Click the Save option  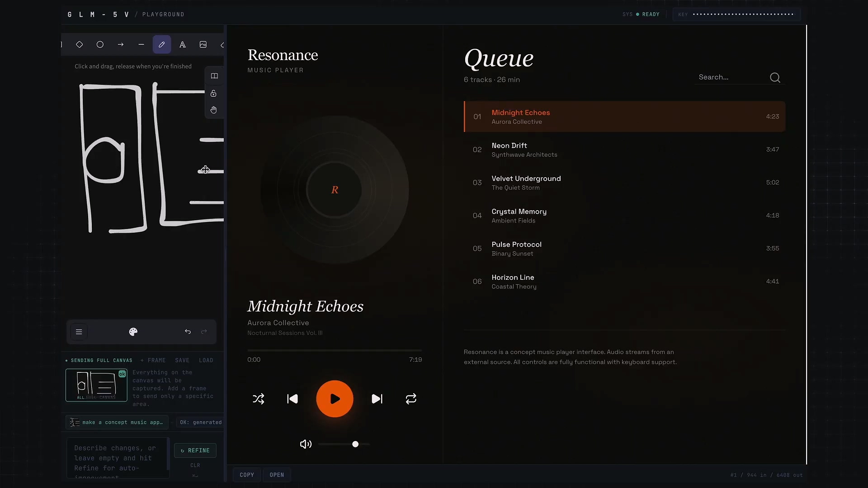click(x=182, y=360)
